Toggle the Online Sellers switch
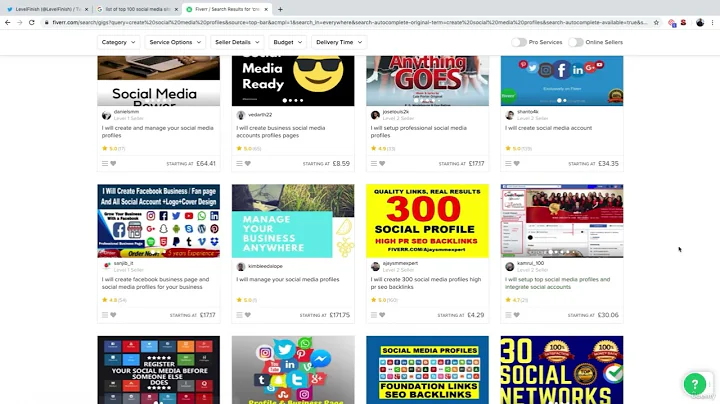This screenshot has height=404, width=720. point(576,42)
